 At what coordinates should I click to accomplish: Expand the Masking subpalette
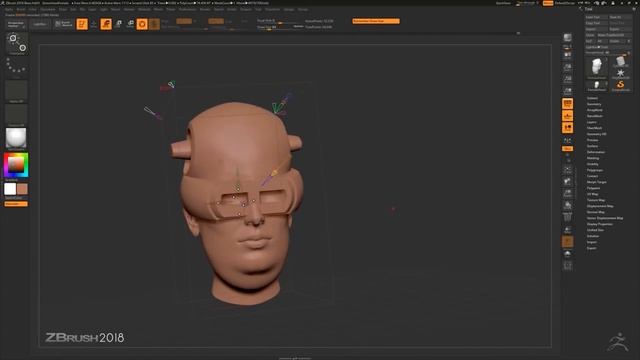[593, 158]
